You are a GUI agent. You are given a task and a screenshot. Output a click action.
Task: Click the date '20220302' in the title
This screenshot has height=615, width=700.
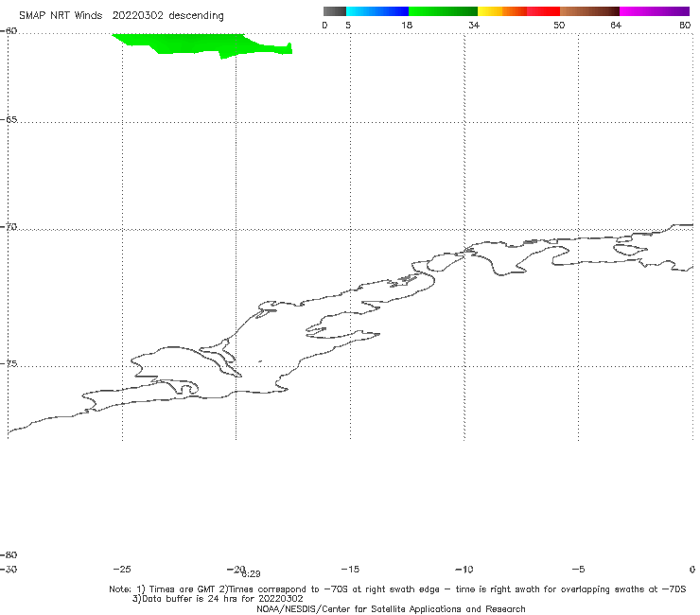(x=137, y=16)
